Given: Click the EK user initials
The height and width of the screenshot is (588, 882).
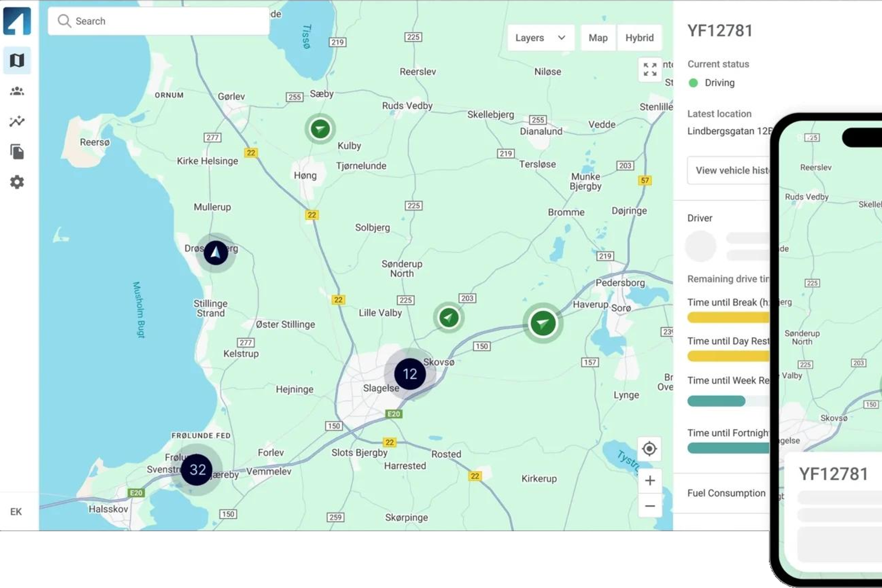Looking at the screenshot, I should point(16,511).
